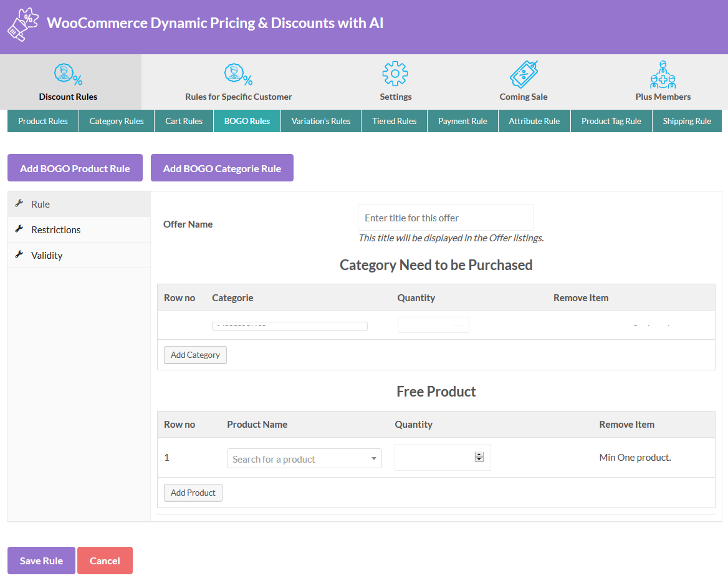Click the Plus Members icon

(x=663, y=73)
